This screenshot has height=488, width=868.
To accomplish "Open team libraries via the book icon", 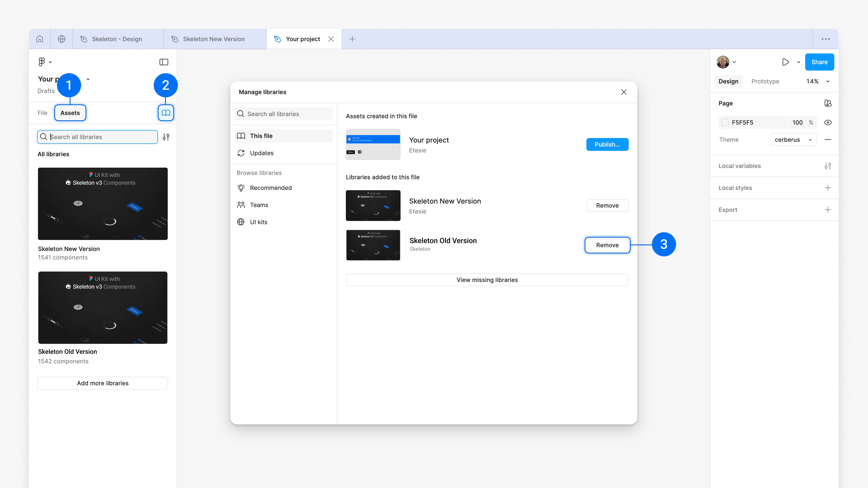I will [165, 113].
